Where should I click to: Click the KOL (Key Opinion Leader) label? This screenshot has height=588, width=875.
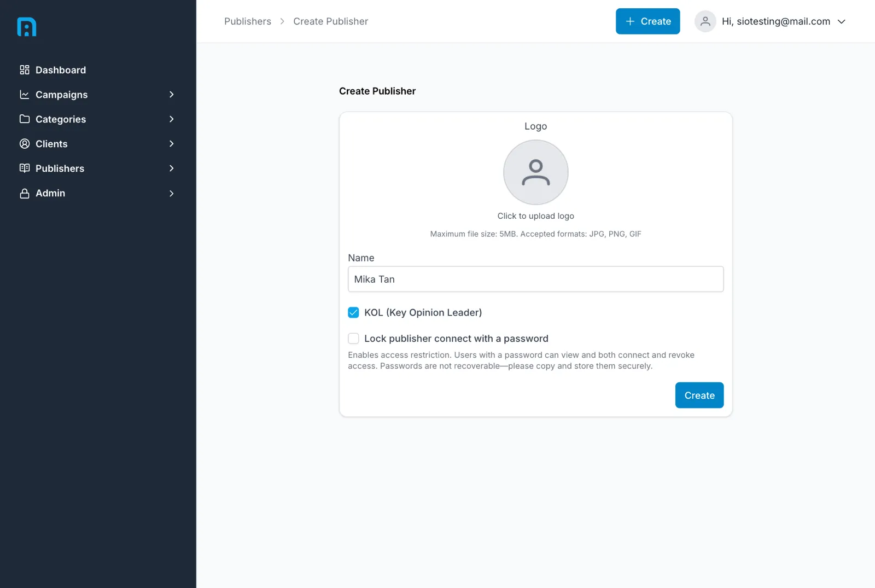pyautogui.click(x=423, y=312)
